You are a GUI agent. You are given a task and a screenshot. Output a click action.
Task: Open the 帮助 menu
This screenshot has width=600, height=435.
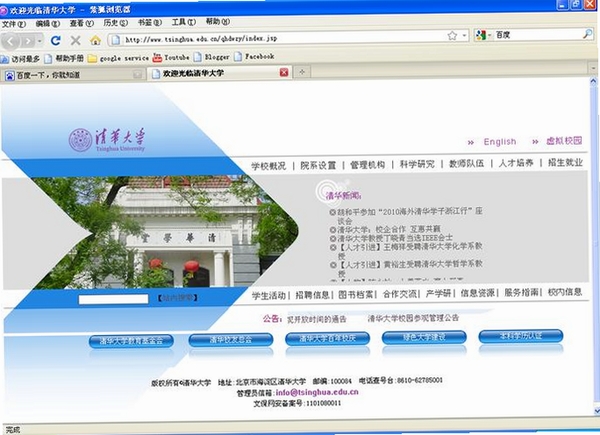click(218, 22)
